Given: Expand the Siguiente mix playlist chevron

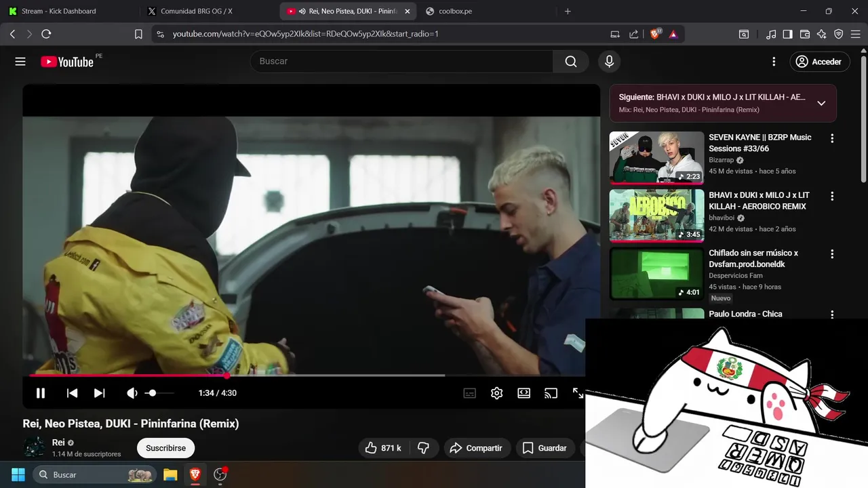Looking at the screenshot, I should pyautogui.click(x=821, y=103).
